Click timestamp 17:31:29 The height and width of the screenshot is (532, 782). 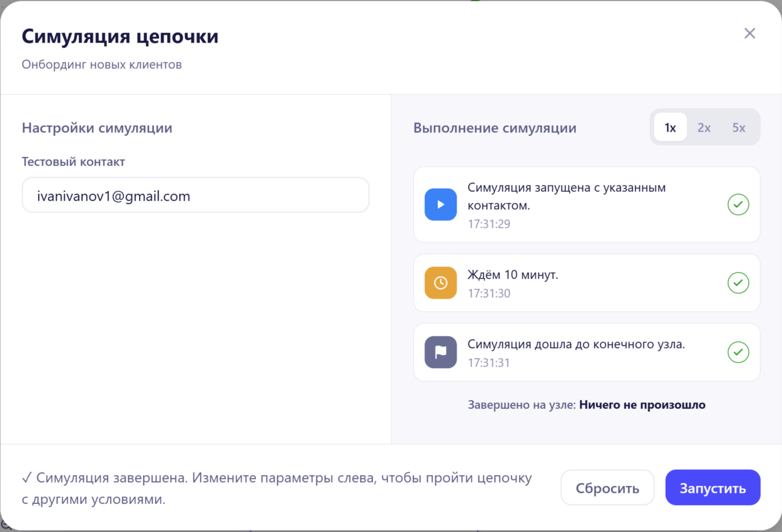point(489,224)
